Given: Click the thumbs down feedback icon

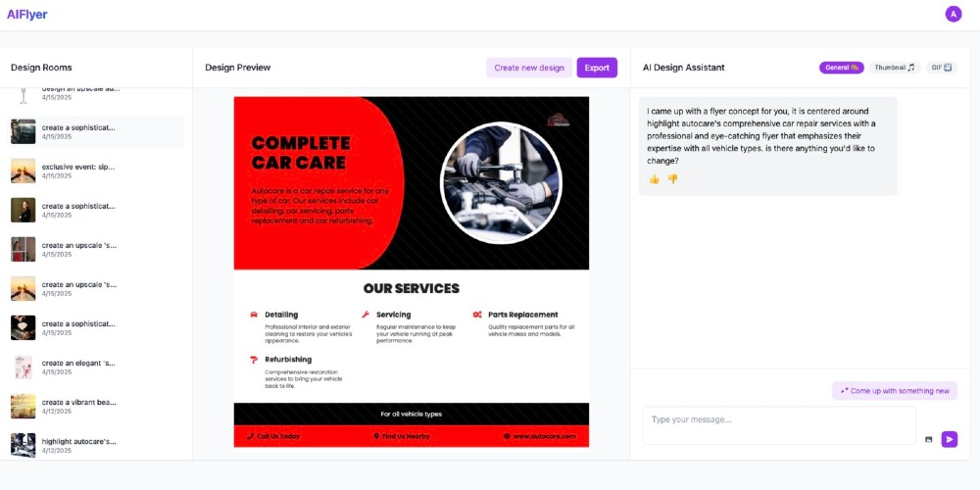Looking at the screenshot, I should pos(672,179).
